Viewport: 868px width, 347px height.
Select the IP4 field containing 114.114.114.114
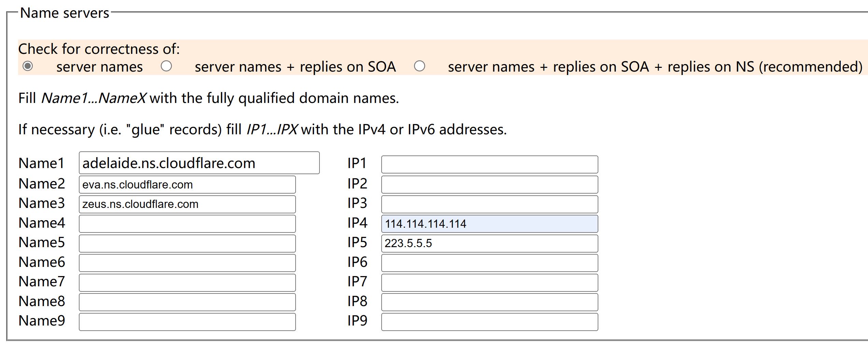[x=489, y=223]
